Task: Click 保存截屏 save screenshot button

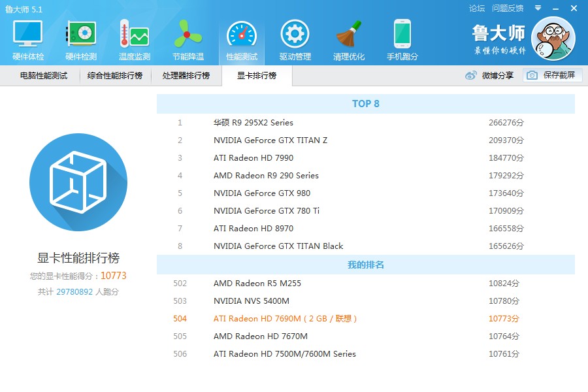Action: (553, 75)
